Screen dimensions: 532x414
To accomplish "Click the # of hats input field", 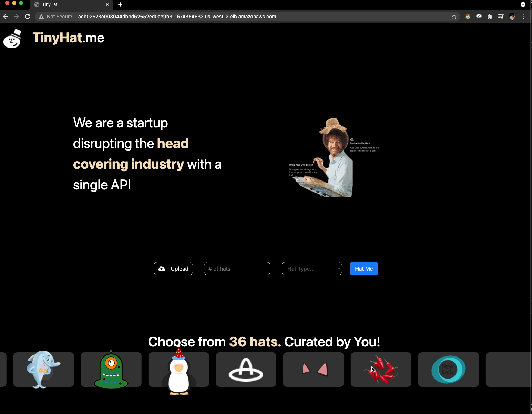I will [237, 269].
